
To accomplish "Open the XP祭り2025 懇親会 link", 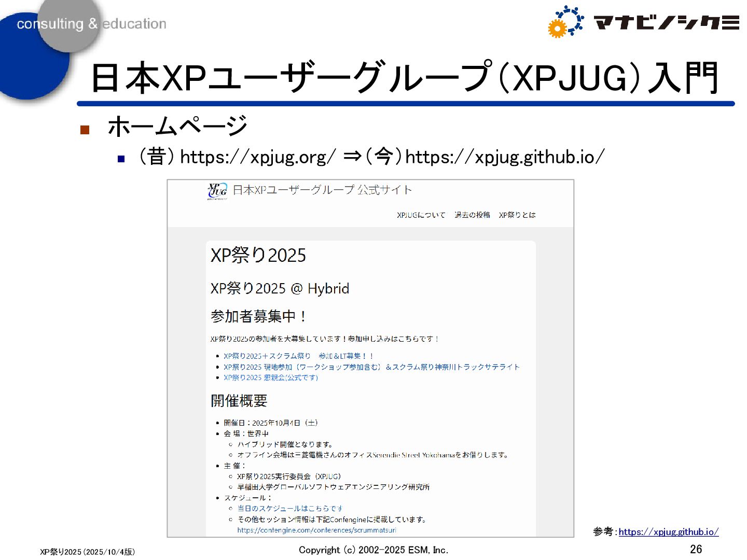I will click(271, 377).
